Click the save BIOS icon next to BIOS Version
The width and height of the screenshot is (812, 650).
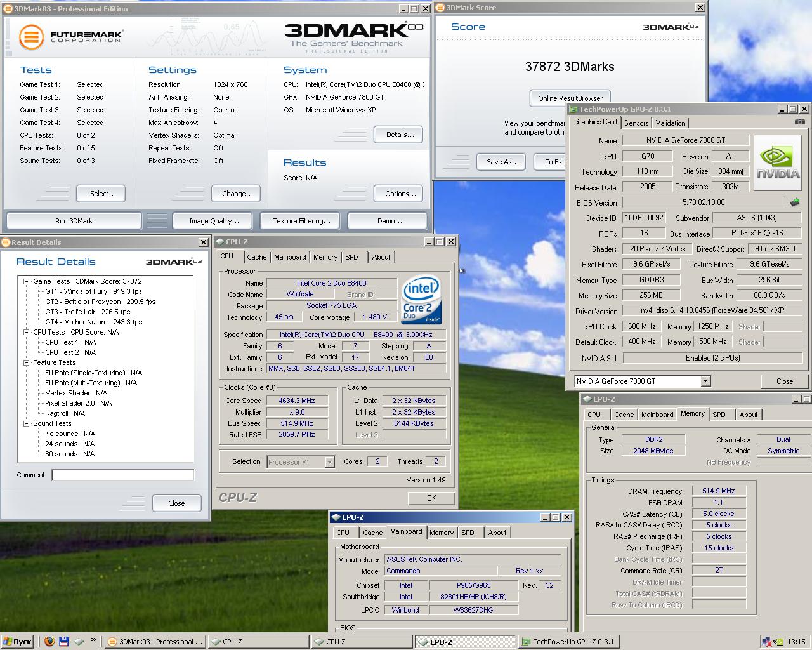tap(794, 202)
